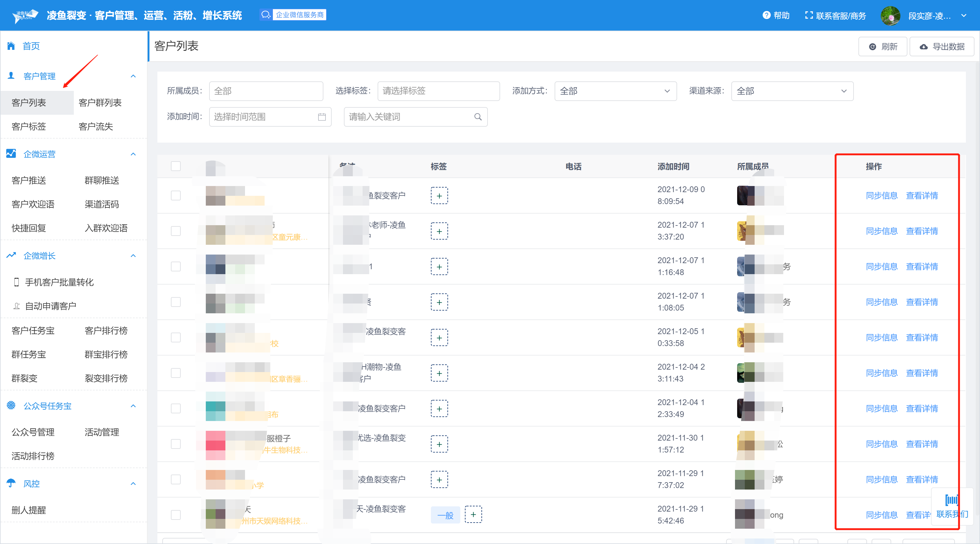
Task: Click the 联系我们 barcode icon
Action: [x=952, y=500]
